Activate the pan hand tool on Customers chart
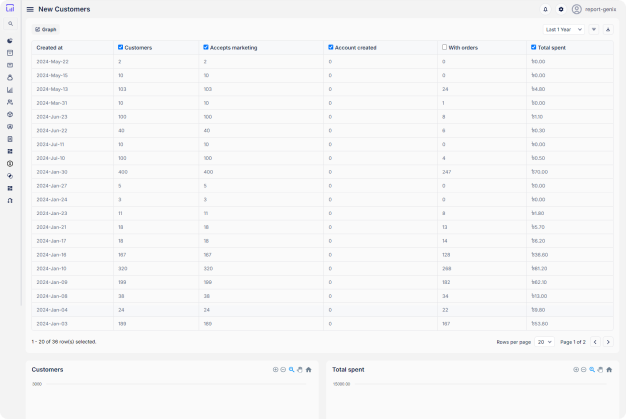 (300, 370)
